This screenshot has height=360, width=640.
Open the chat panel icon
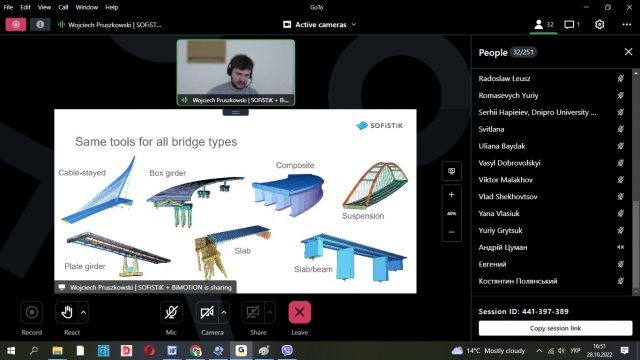click(572, 24)
